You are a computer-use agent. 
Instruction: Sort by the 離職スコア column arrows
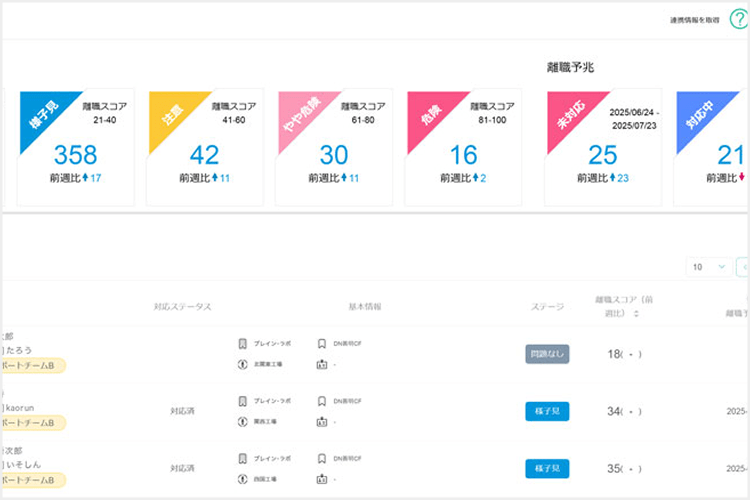coord(637,313)
